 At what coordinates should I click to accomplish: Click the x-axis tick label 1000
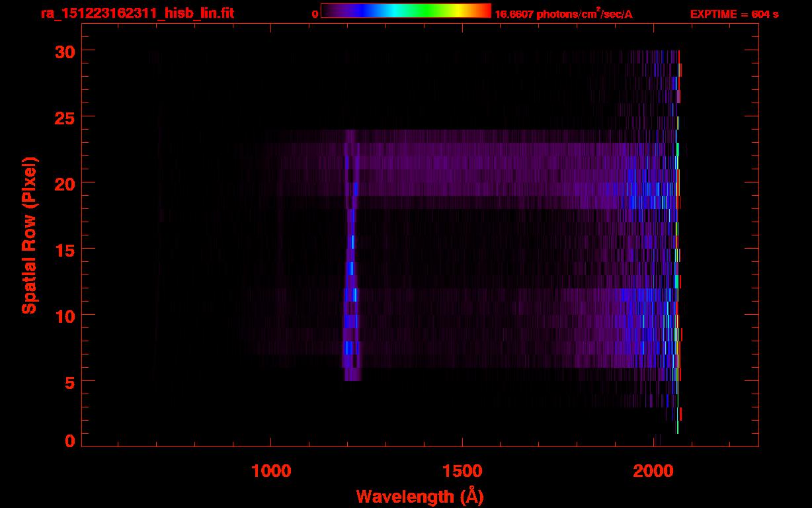click(271, 471)
